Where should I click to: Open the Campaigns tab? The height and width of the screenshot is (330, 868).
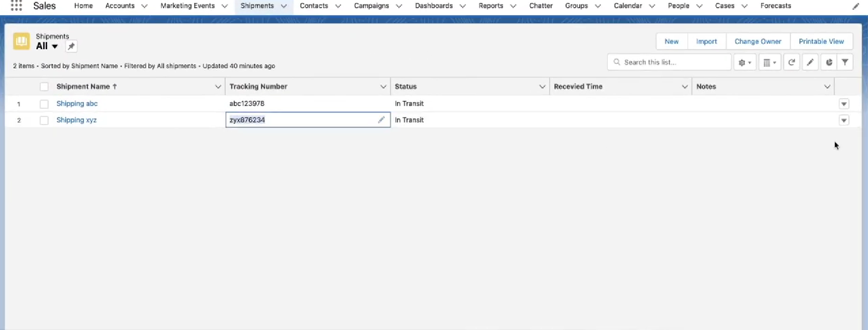[371, 6]
